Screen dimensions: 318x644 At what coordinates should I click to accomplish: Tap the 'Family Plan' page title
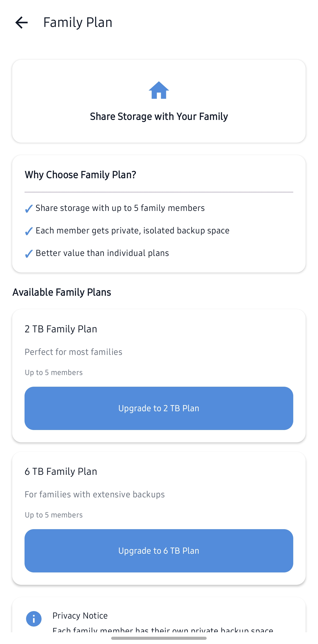[78, 23]
